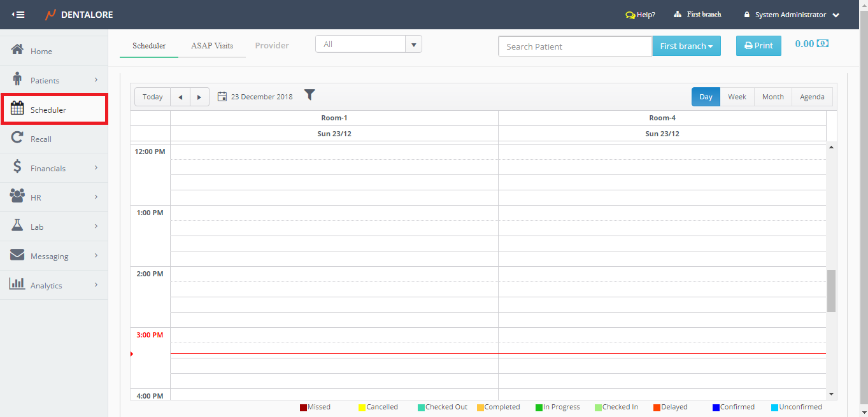Open Messaging envelope icon
868x417 pixels.
tap(18, 255)
